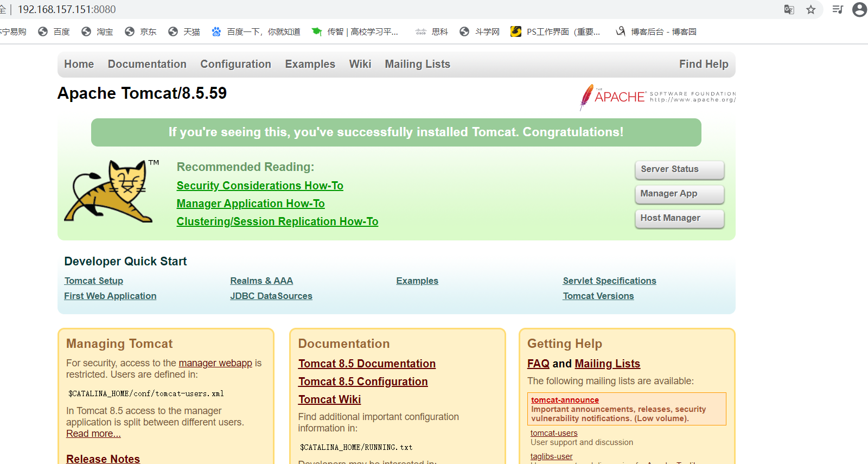
Task: Open Examples link under Developer Quick Start
Action: [x=417, y=281]
